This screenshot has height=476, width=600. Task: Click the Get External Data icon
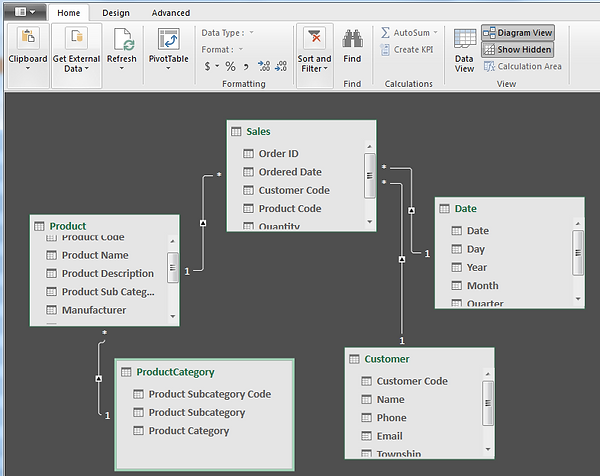point(77,38)
